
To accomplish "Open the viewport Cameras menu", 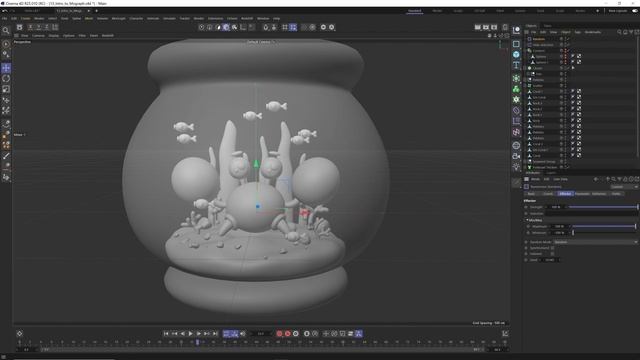I will click(x=38, y=36).
